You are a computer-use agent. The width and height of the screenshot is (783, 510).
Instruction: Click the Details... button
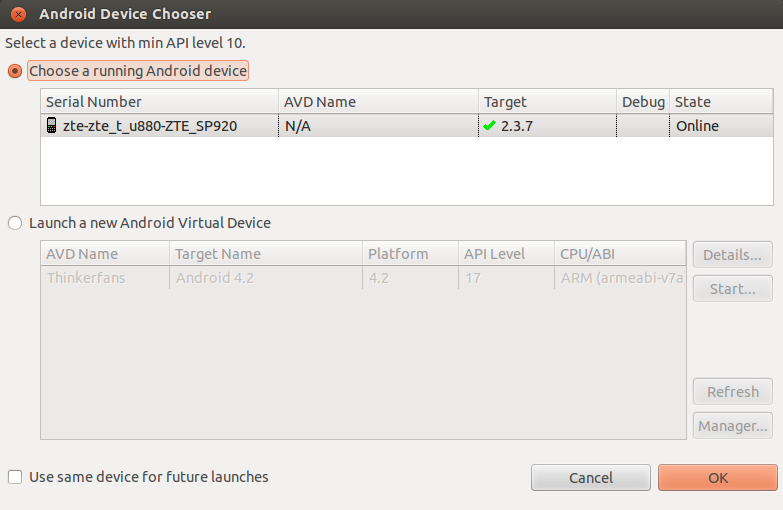click(733, 255)
